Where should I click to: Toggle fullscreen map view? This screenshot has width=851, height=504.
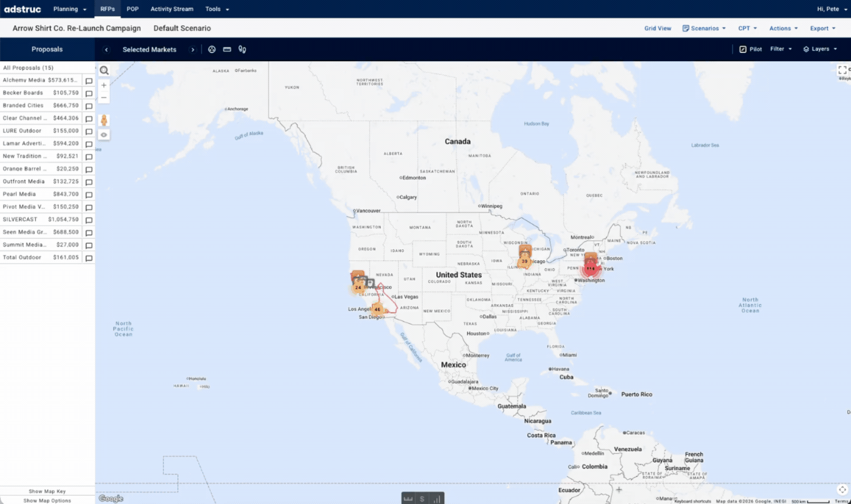(842, 70)
